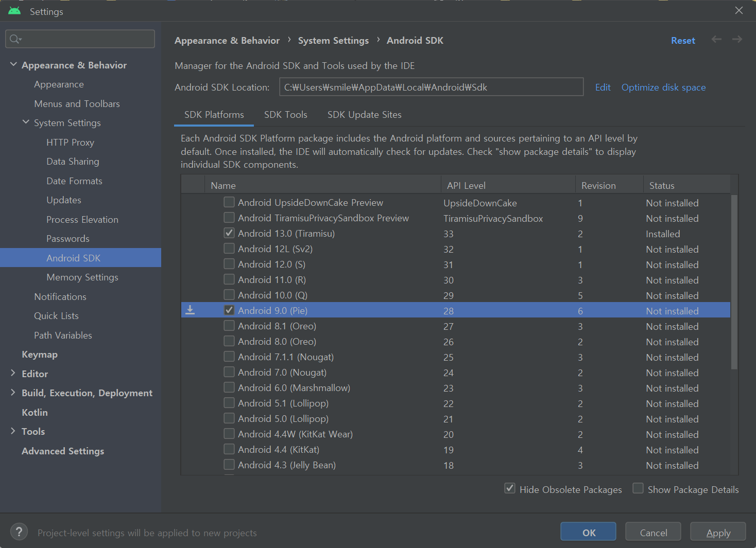
Task: Expand Build, Execution, Deployment section
Action: pyautogui.click(x=13, y=392)
